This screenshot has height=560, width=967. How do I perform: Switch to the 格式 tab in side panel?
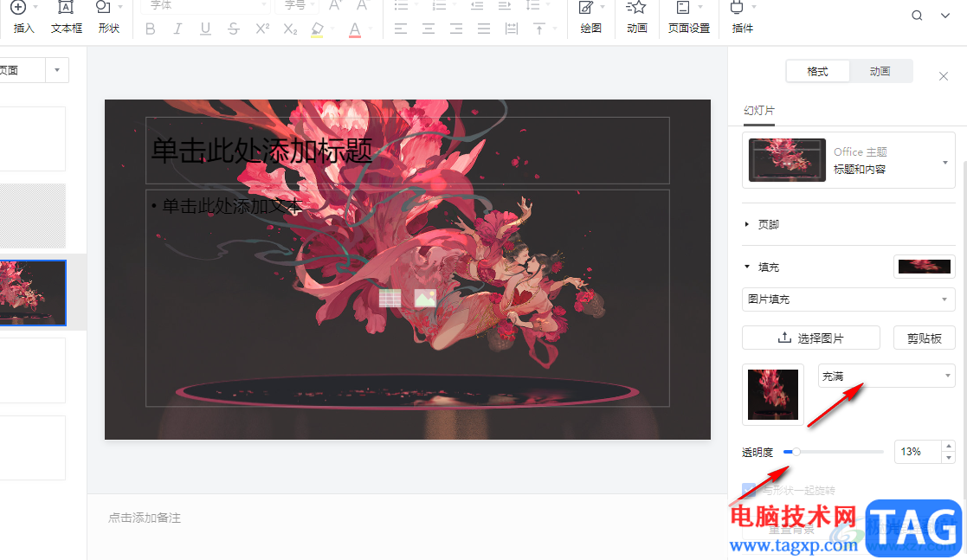[817, 72]
